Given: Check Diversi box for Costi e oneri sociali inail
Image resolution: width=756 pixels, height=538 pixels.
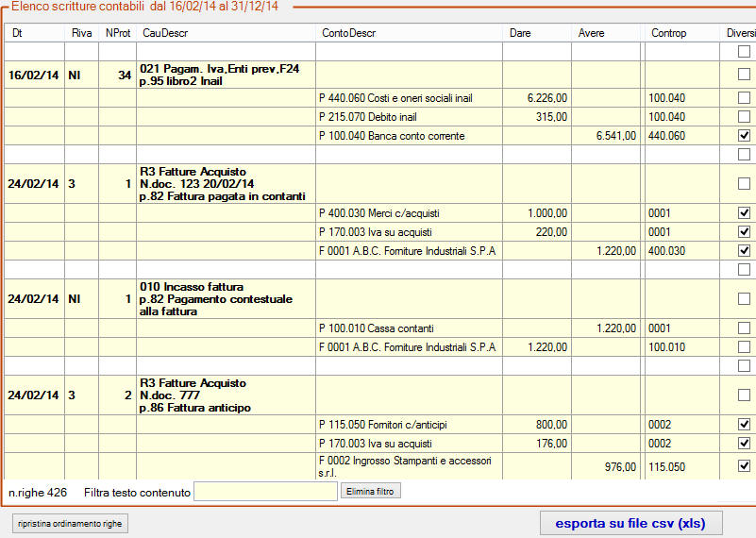Looking at the screenshot, I should [x=744, y=97].
